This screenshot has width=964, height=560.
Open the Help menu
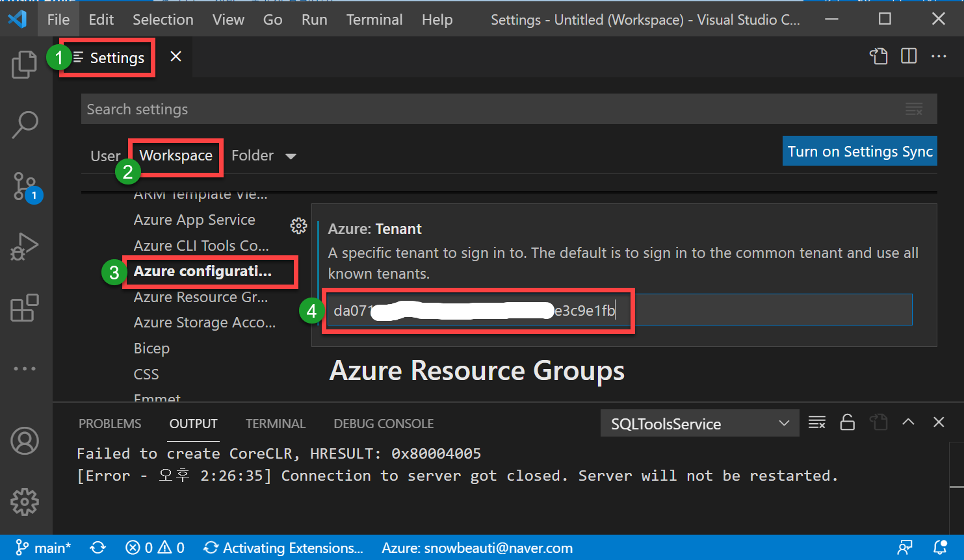[437, 19]
